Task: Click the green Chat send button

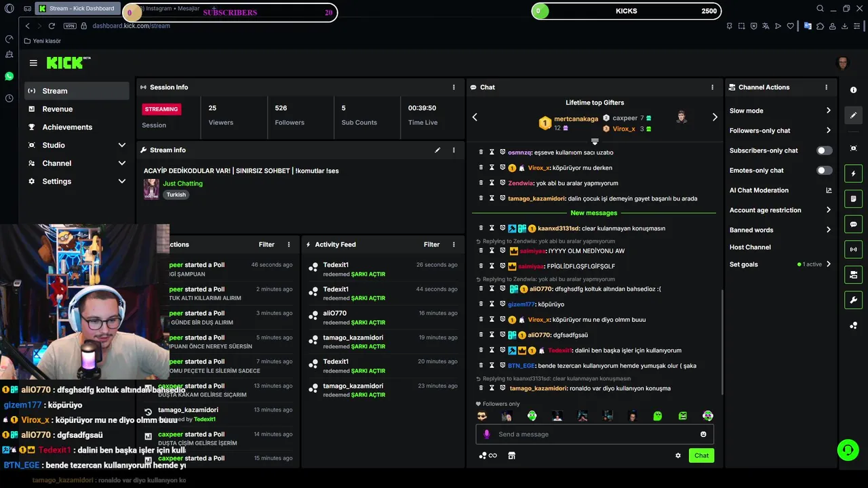Action: [701, 455]
